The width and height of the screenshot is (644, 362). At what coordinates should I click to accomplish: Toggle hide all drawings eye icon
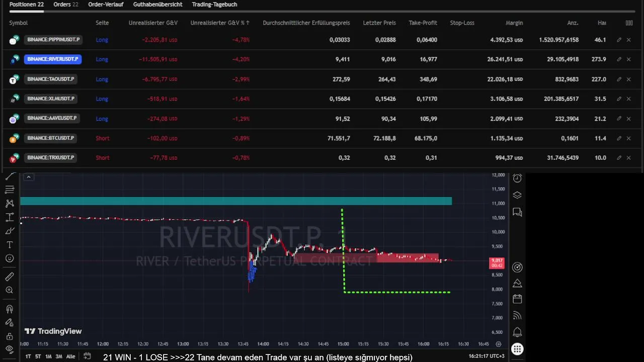click(9, 349)
